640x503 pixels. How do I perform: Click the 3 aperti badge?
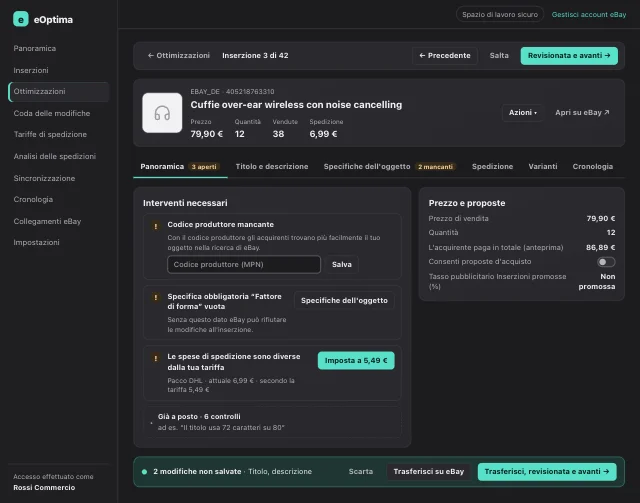coord(204,167)
